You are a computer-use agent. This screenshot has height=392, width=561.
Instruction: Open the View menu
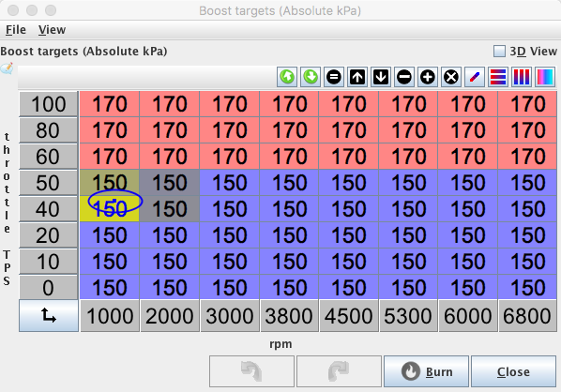point(52,30)
